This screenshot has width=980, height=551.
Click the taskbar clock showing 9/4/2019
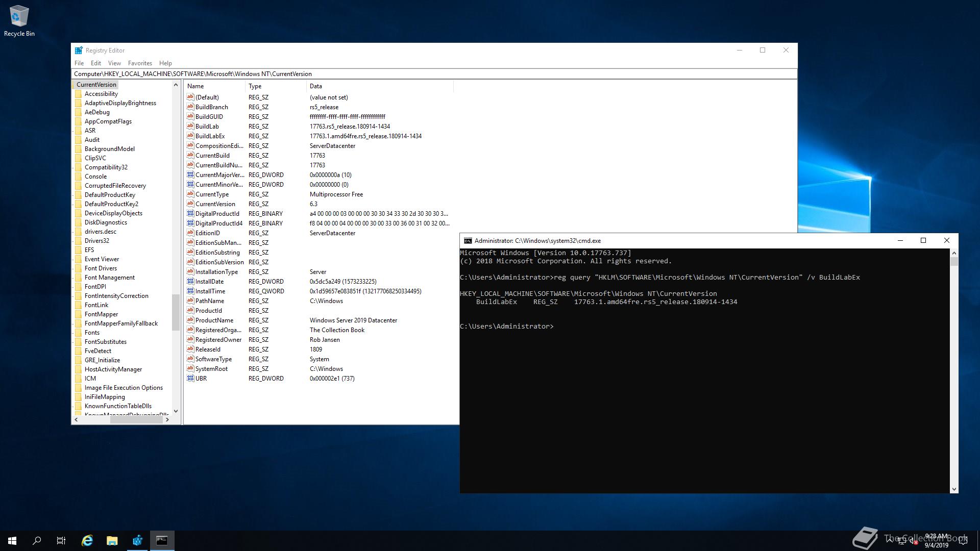(x=936, y=541)
